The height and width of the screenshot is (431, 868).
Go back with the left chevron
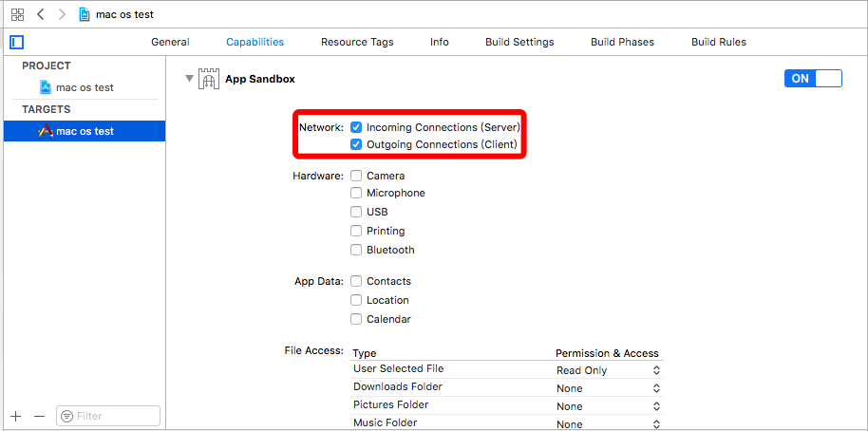(41, 15)
